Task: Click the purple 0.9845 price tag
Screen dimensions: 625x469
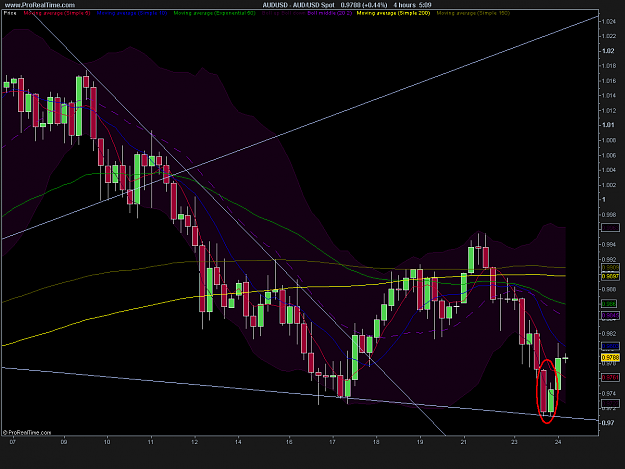Action: pyautogui.click(x=610, y=316)
